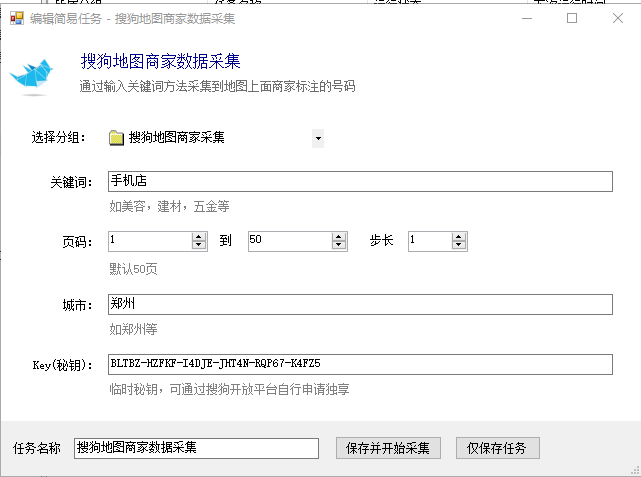Select the 搜狗地图商家采集 group combo box
Image resolution: width=641 pixels, height=477 pixels.
(x=216, y=138)
